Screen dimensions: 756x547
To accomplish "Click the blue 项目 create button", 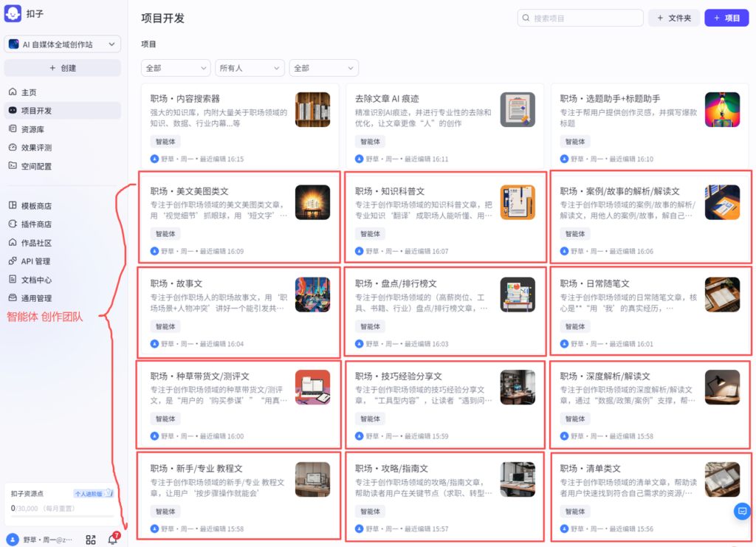I will [x=726, y=18].
